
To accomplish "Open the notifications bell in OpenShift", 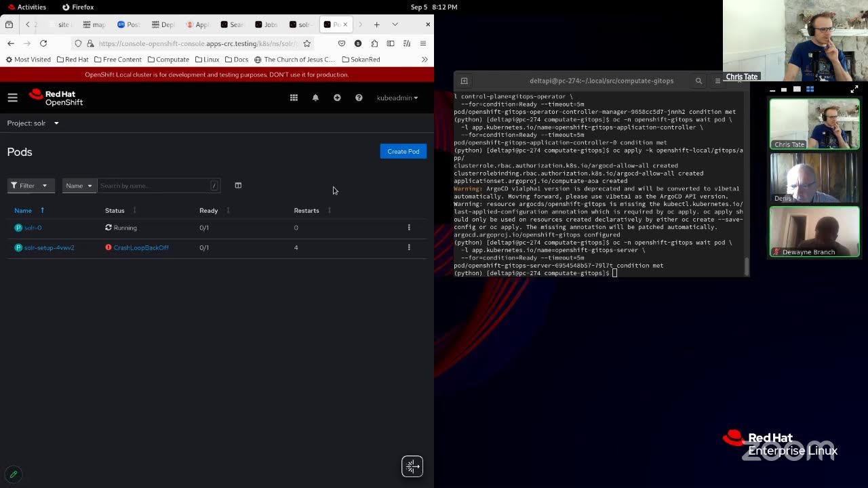I will pos(315,98).
